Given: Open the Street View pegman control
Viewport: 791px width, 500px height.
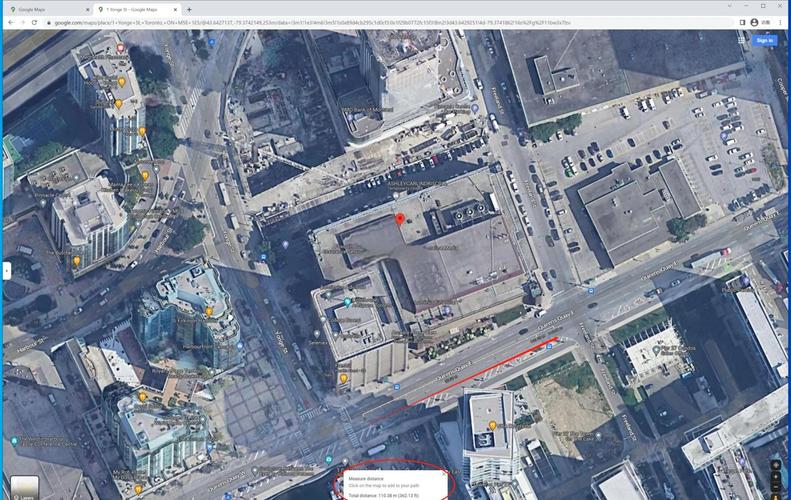Looking at the screenshot, I should (x=776, y=496).
